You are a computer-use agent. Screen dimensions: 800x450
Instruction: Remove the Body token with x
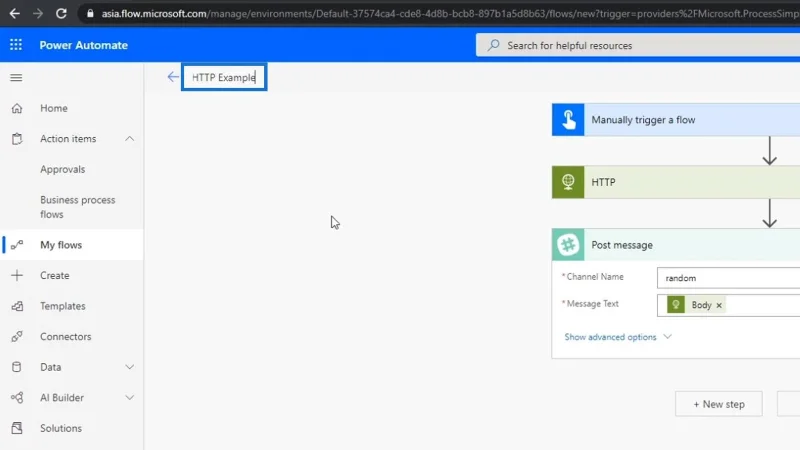(719, 305)
